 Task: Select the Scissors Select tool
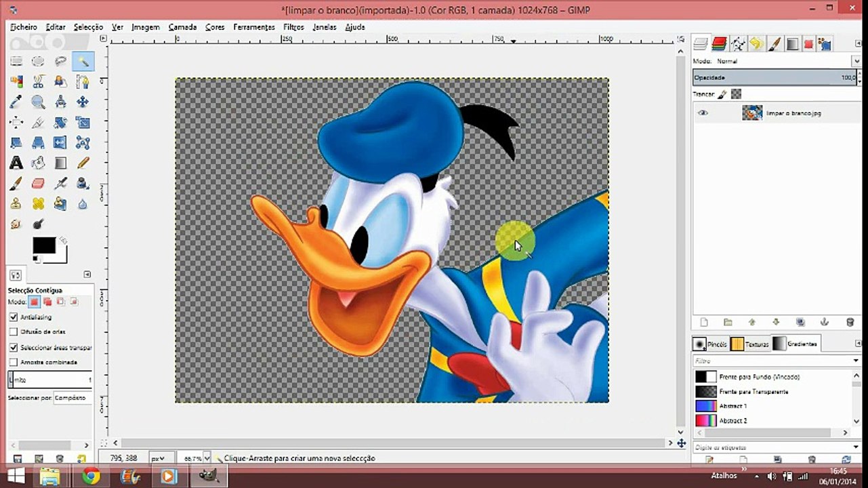[39, 82]
